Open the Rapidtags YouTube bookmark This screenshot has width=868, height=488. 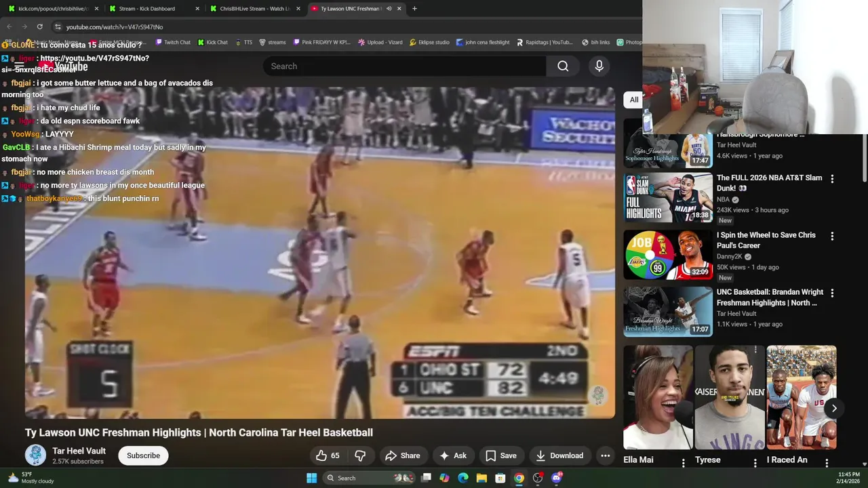click(545, 42)
